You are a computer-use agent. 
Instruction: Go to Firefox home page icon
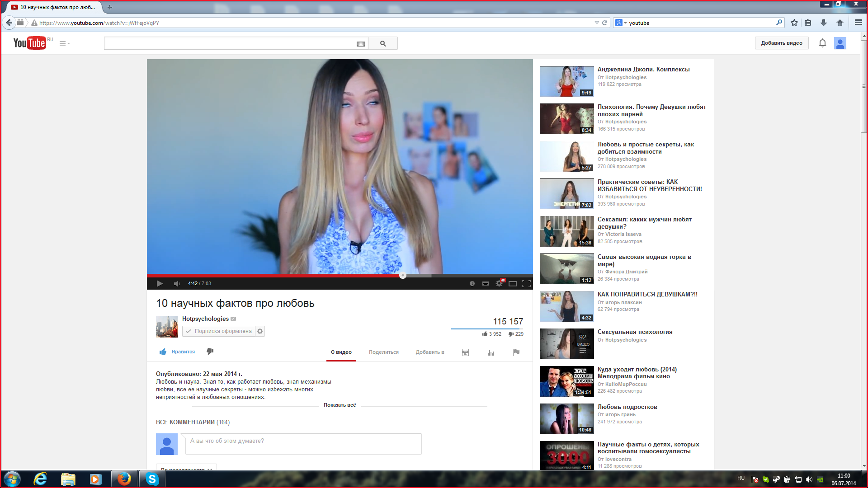coord(840,23)
